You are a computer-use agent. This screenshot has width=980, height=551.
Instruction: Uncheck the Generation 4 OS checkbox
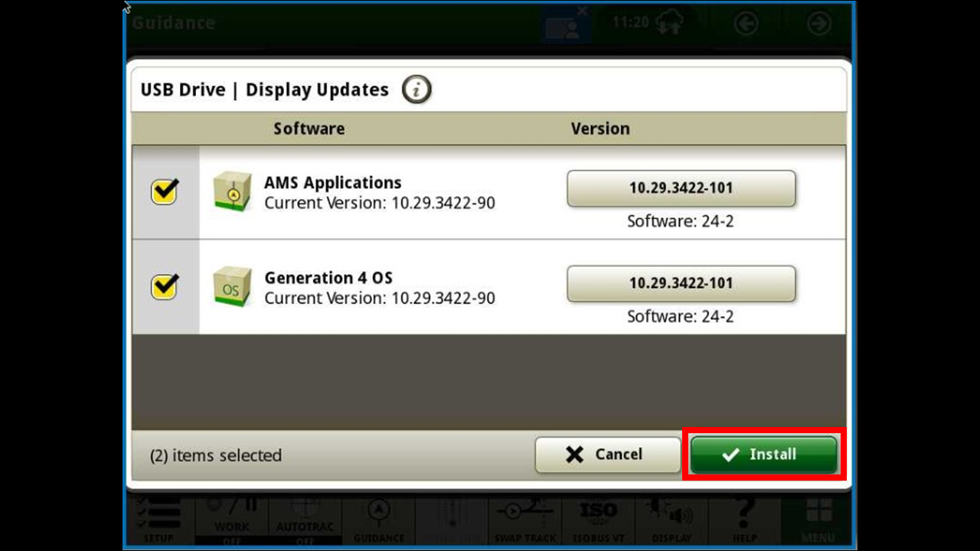165,286
